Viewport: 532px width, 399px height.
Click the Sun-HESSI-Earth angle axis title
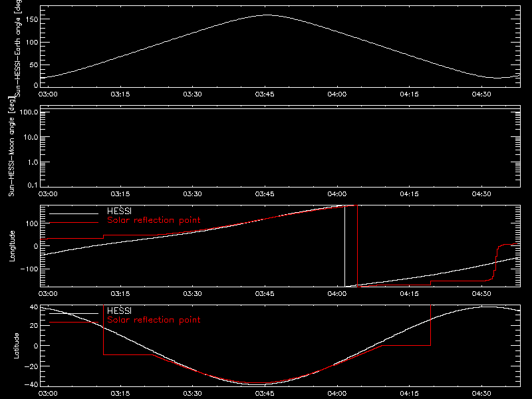click(19, 48)
